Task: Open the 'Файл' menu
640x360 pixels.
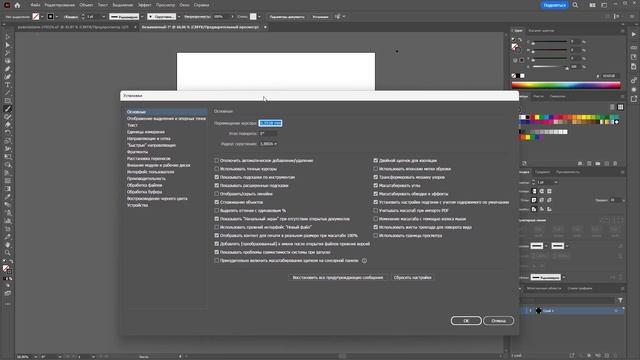Action: tap(35, 5)
